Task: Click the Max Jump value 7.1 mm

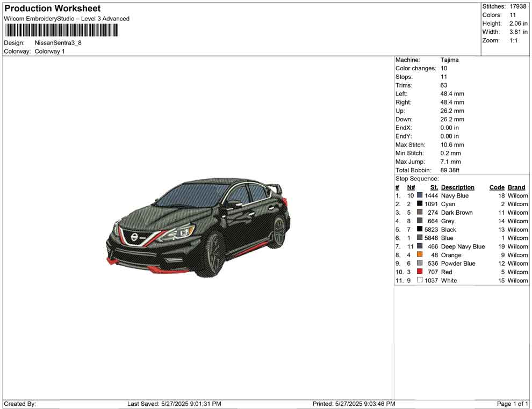Action: point(450,162)
